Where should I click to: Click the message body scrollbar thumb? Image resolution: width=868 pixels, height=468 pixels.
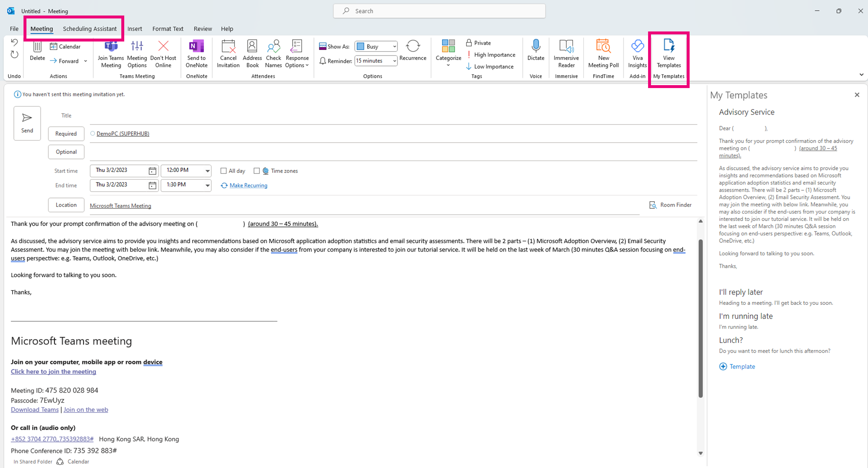701,318
